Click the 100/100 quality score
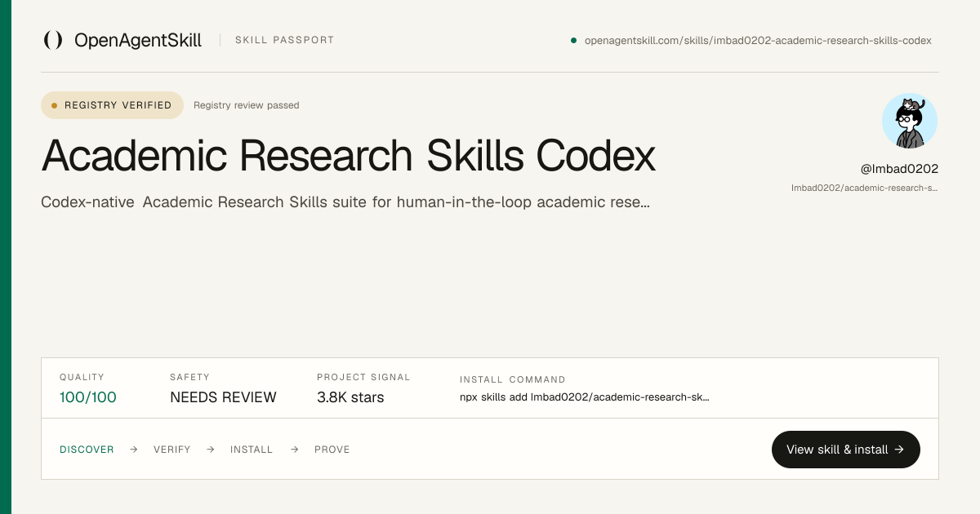This screenshot has height=514, width=980. 88,397
